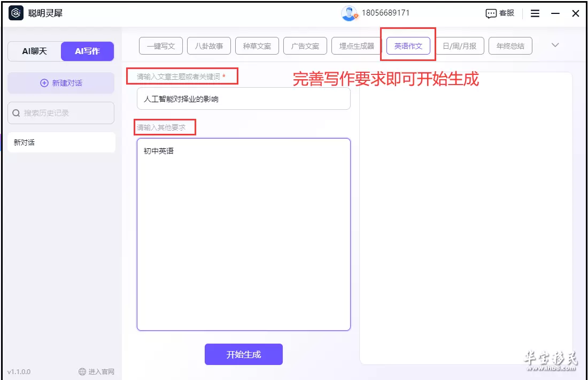588x380 pixels.
Task: Open 客服 customer service chat
Action: 500,13
